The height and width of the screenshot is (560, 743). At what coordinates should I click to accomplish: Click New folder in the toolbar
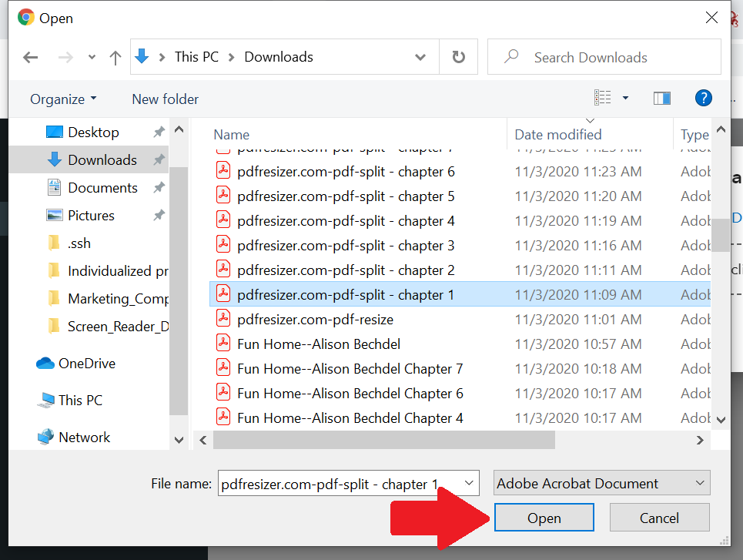click(165, 99)
